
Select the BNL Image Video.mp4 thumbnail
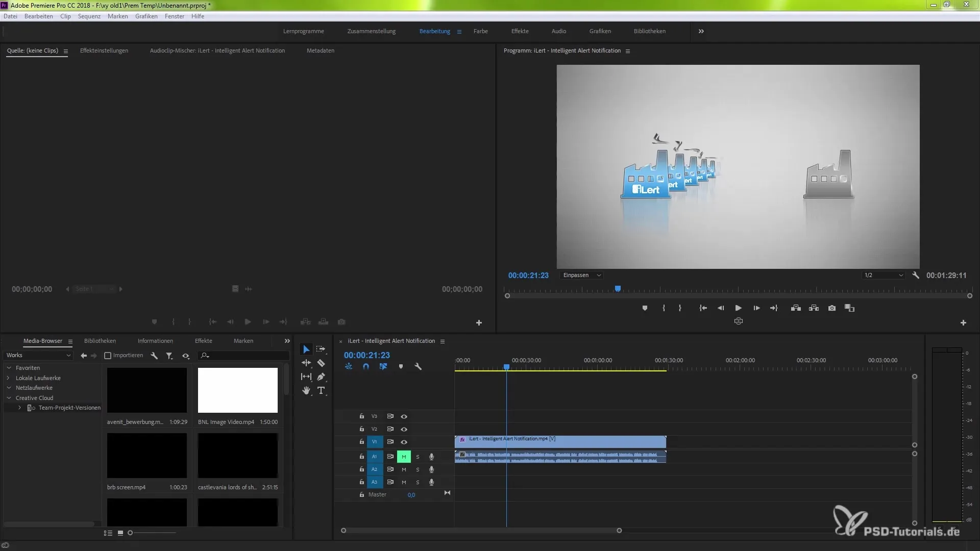[238, 390]
